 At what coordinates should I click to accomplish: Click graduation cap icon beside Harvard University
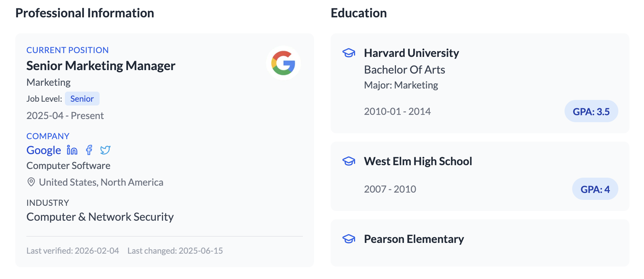(349, 53)
